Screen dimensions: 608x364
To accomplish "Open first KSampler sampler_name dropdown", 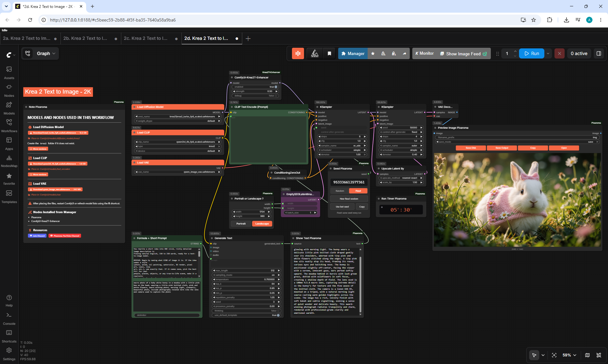I will (342, 146).
